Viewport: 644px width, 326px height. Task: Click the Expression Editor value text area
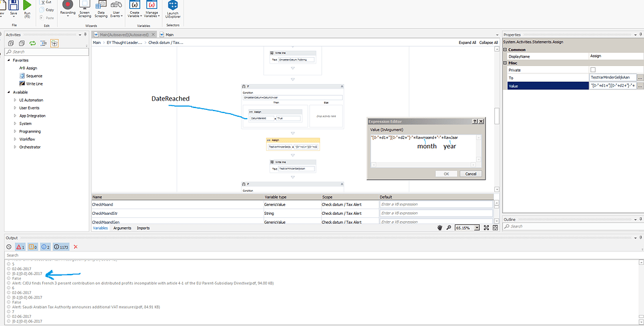pos(423,148)
